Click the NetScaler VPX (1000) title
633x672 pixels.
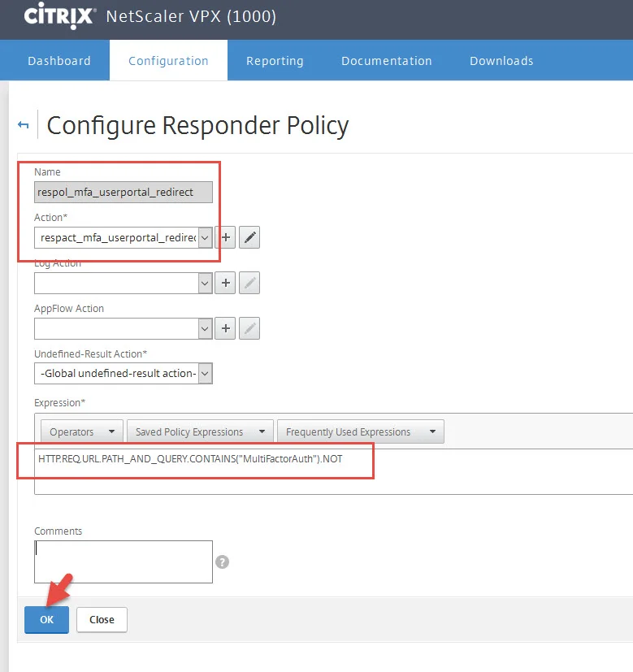(191, 16)
